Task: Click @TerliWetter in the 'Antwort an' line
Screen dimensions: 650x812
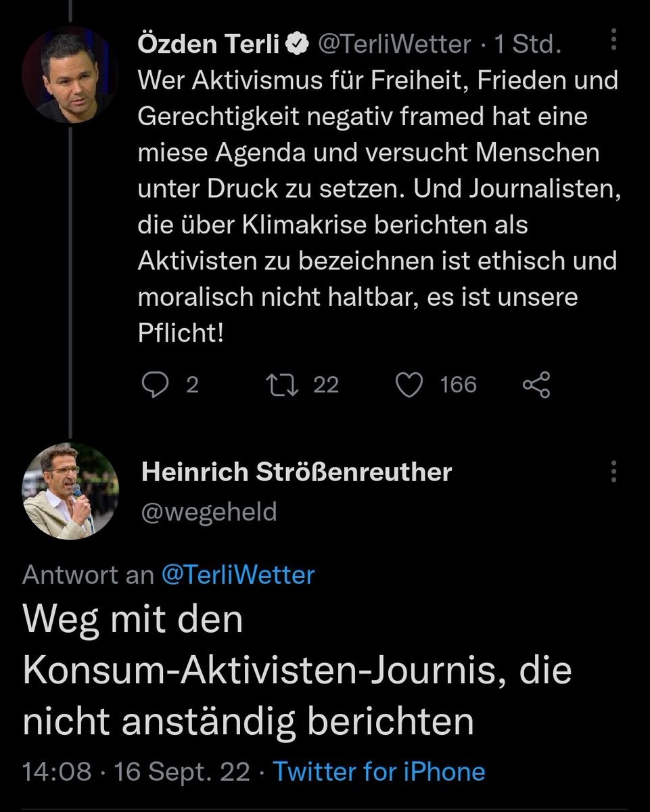Action: 238,575
